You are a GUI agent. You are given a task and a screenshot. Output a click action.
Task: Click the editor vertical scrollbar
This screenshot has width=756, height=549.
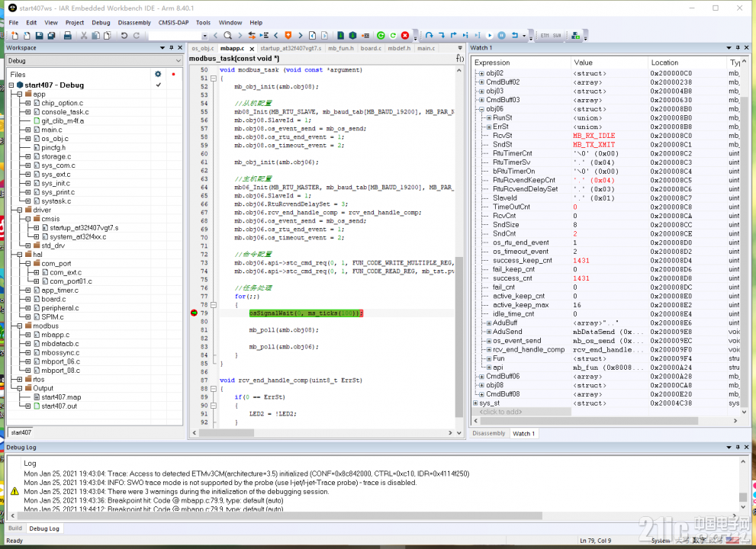458,337
